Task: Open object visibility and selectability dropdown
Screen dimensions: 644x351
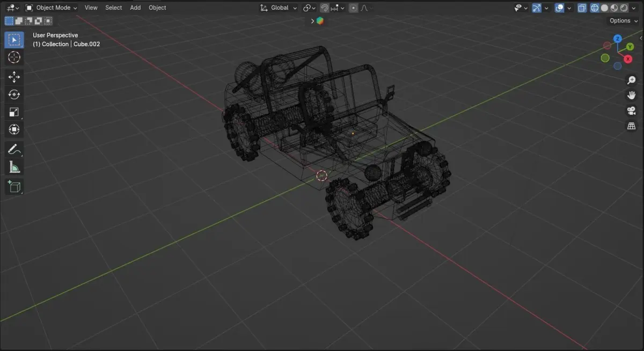Action: pyautogui.click(x=521, y=8)
